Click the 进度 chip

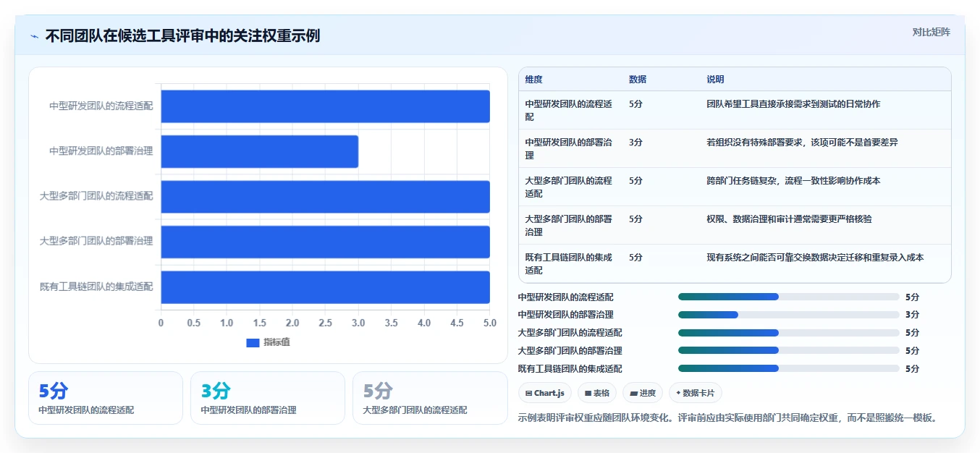coord(643,393)
